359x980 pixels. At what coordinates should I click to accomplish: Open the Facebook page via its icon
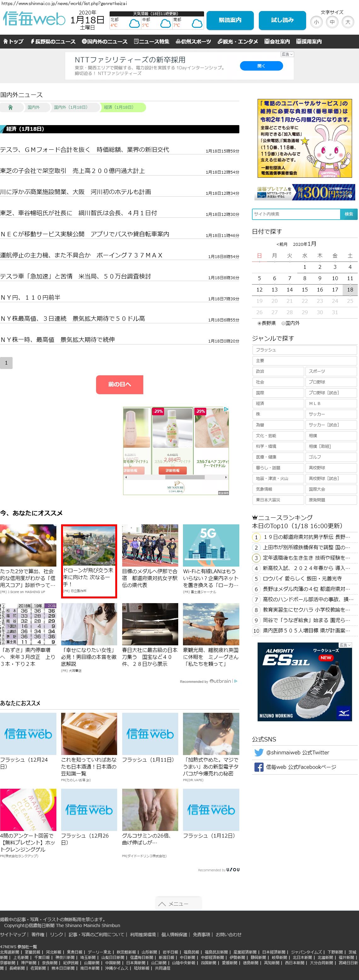pyautogui.click(x=259, y=767)
